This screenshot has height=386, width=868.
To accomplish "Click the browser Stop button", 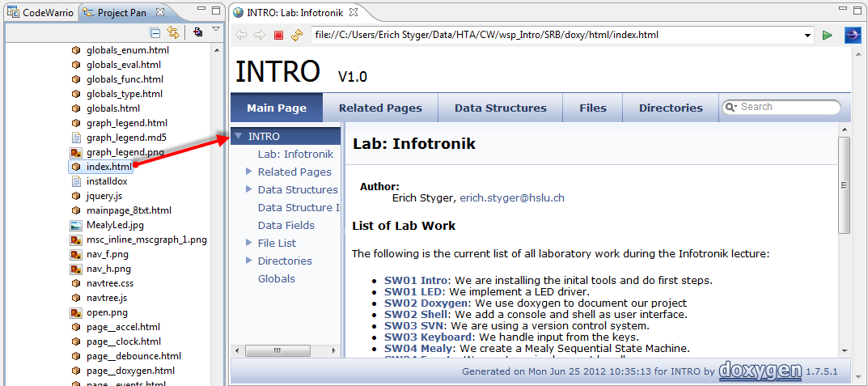I will (278, 35).
